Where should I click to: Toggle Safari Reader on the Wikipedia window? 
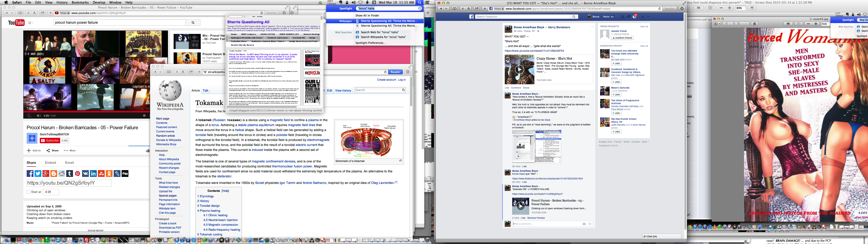click(x=395, y=72)
